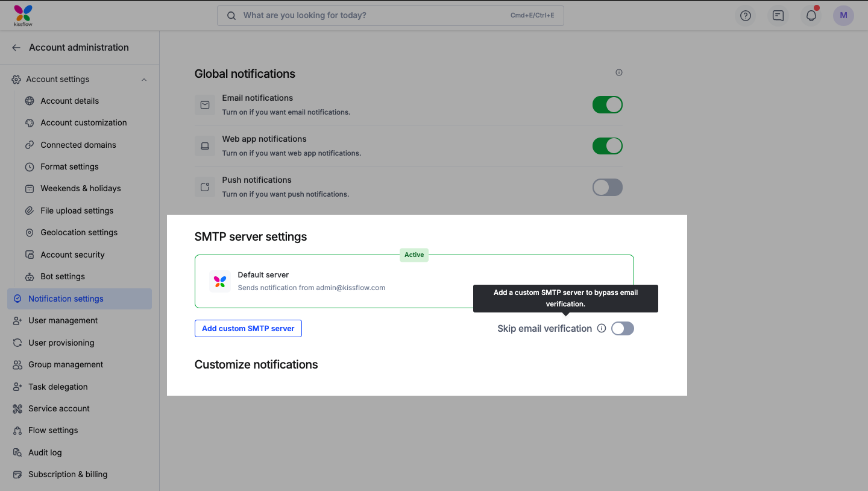
Task: Click the Kissflow logo
Action: coord(23,16)
